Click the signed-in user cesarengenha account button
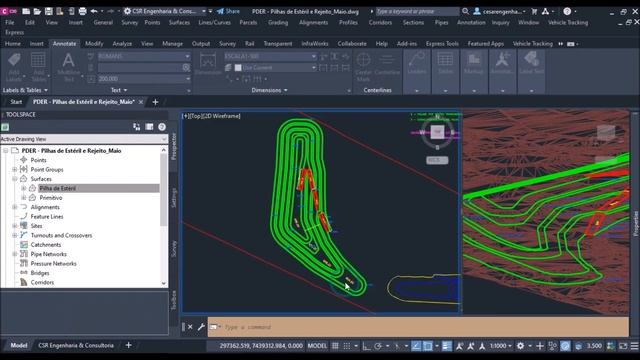Image resolution: width=640 pixels, height=360 pixels. pyautogui.click(x=499, y=11)
